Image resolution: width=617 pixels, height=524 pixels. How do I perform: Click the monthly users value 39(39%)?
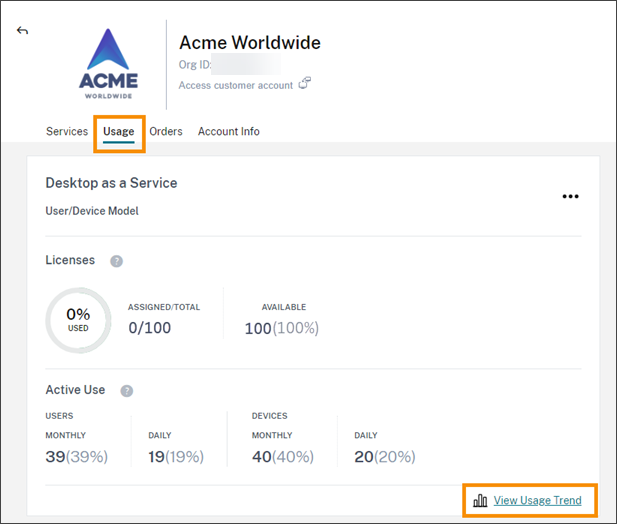click(76, 457)
